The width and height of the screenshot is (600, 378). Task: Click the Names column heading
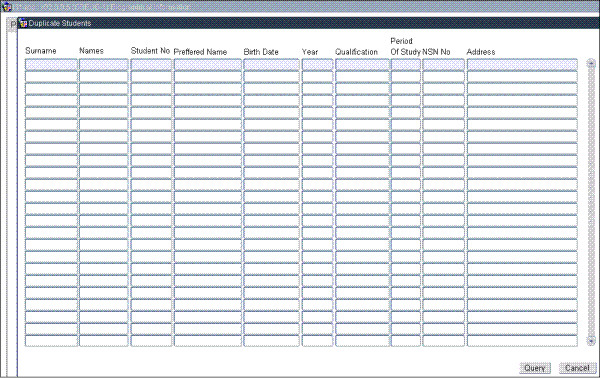click(91, 51)
